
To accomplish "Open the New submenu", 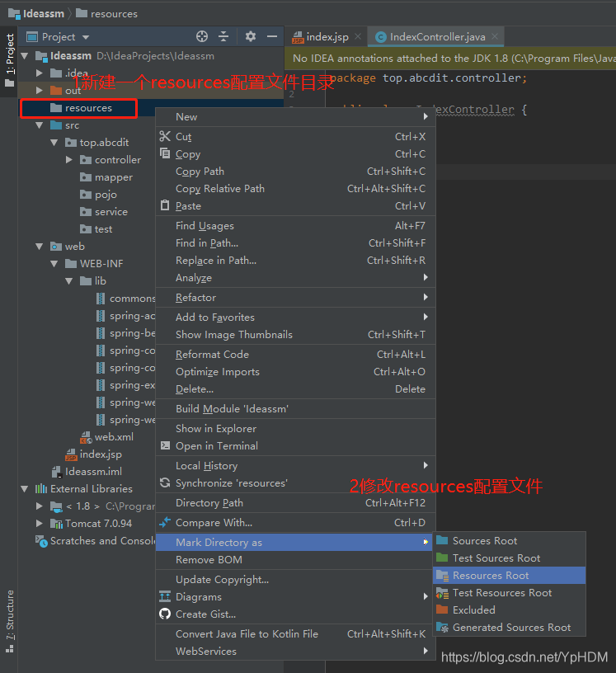I will tap(295, 117).
